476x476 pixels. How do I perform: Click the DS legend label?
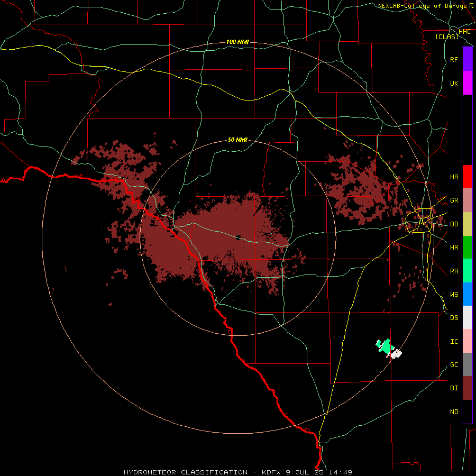coord(454,318)
